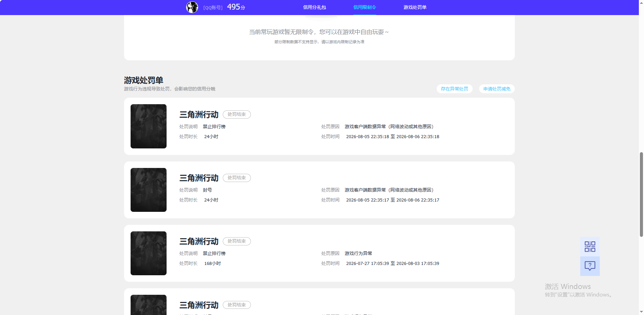Go to the 游戏处罚单 tab
The width and height of the screenshot is (644, 315).
(415, 7)
